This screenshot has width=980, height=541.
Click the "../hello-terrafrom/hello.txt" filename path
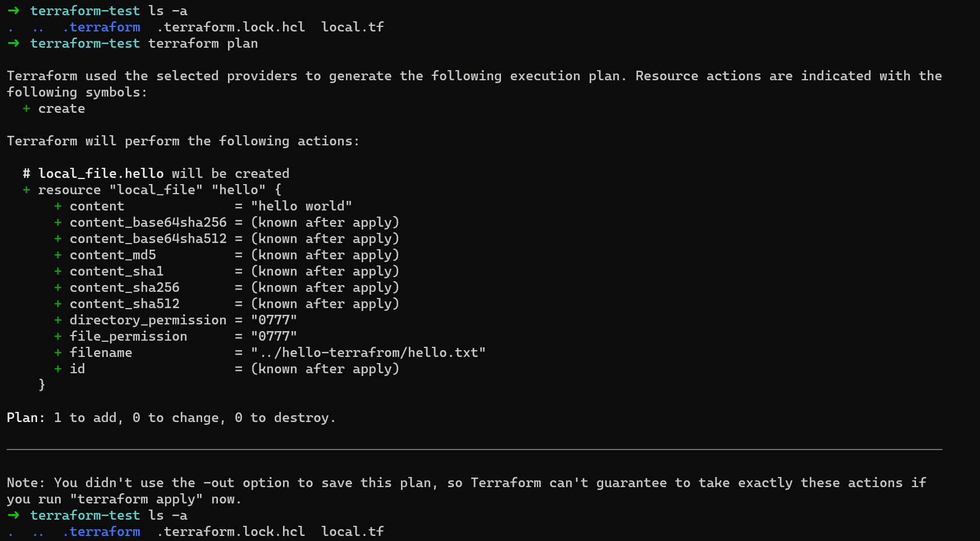pyautogui.click(x=368, y=352)
